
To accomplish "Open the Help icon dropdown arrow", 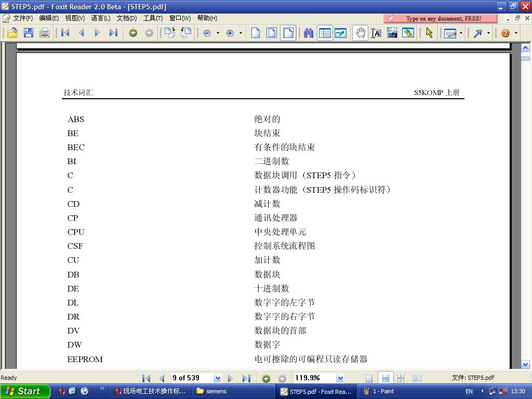I will [516, 33].
